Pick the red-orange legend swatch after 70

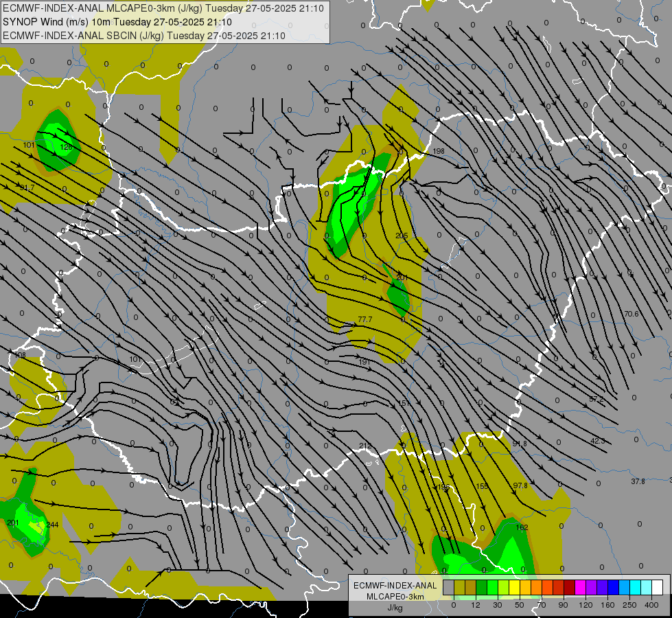(548, 587)
